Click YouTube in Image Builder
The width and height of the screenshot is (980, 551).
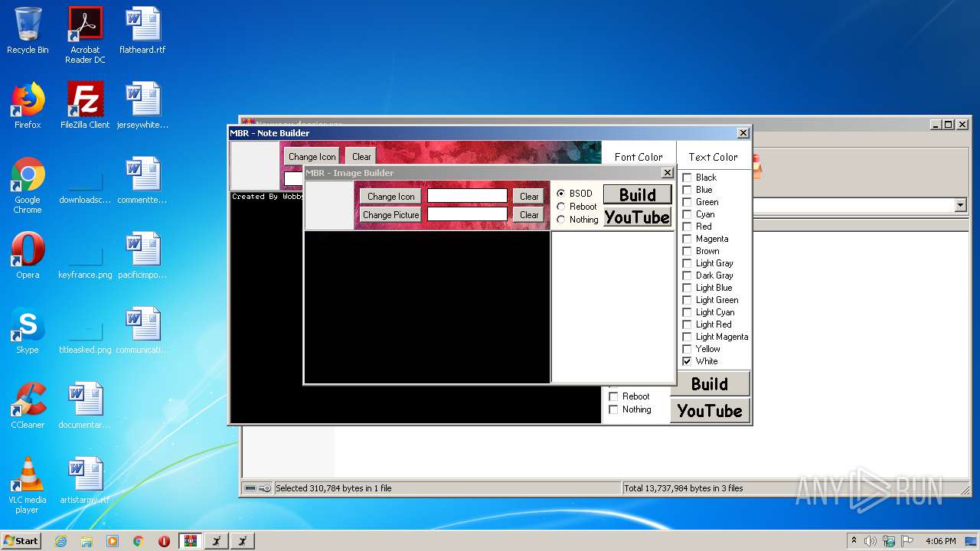click(x=637, y=217)
